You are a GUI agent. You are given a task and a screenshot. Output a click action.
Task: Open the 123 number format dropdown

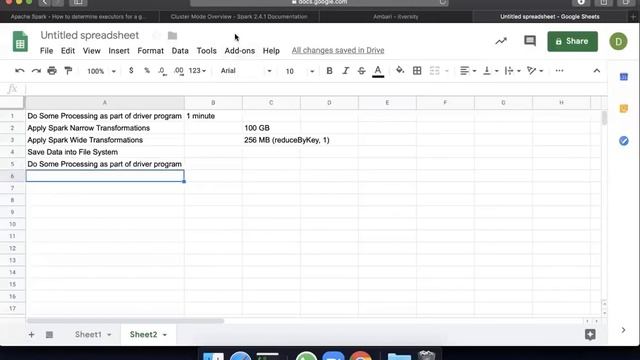pos(197,71)
